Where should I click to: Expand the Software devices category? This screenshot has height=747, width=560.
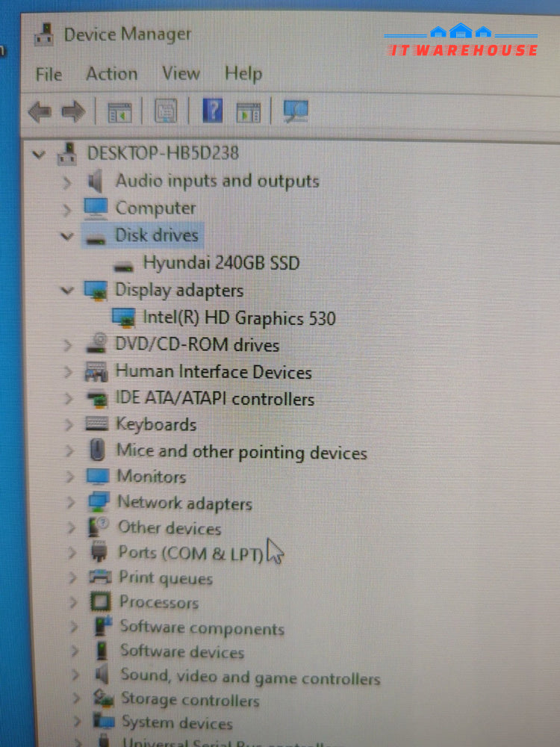(x=75, y=651)
